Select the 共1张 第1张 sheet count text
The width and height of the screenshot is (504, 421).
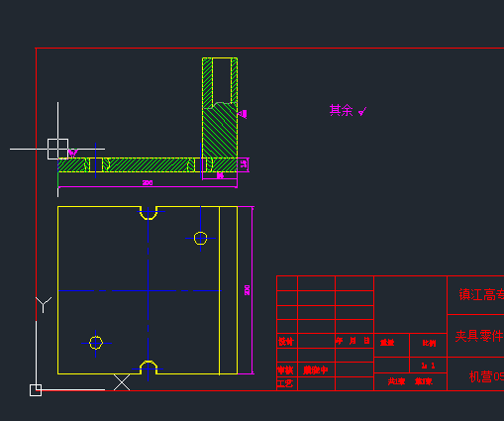coord(410,381)
